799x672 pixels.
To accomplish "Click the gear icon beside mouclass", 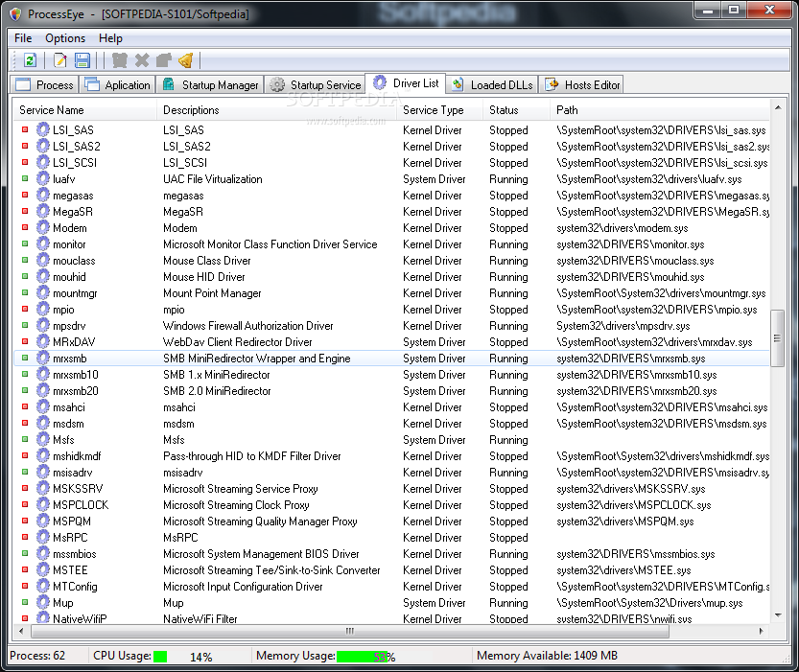I will point(43,260).
